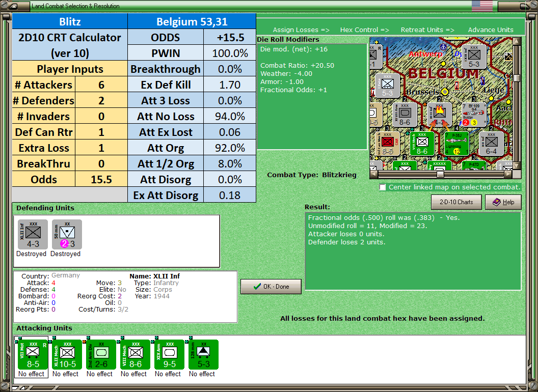Select the XIX Arm 9-5 attacking unit

(169, 355)
